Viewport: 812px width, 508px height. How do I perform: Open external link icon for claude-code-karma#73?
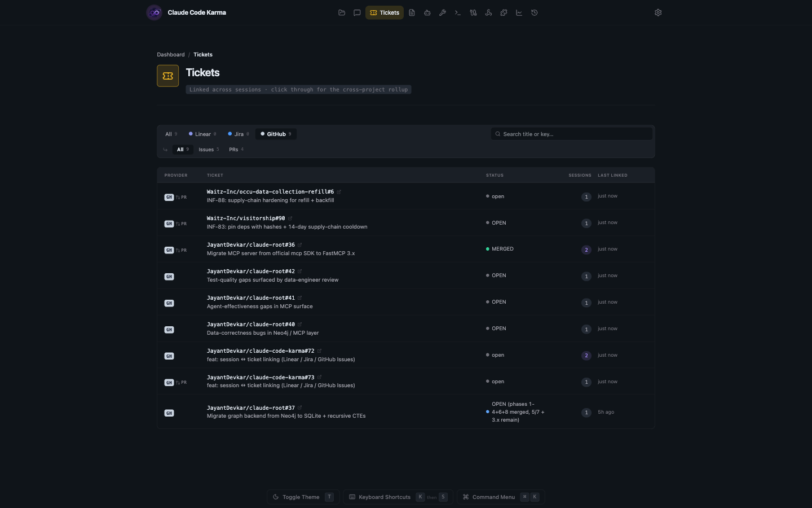coord(319,377)
